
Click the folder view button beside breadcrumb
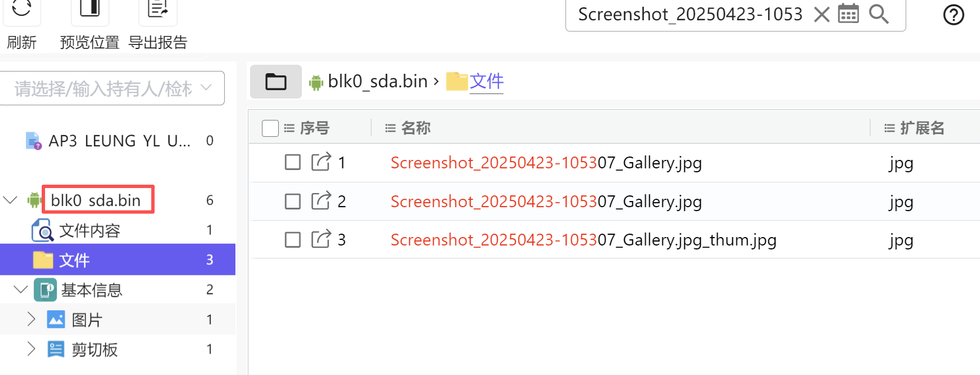[276, 82]
